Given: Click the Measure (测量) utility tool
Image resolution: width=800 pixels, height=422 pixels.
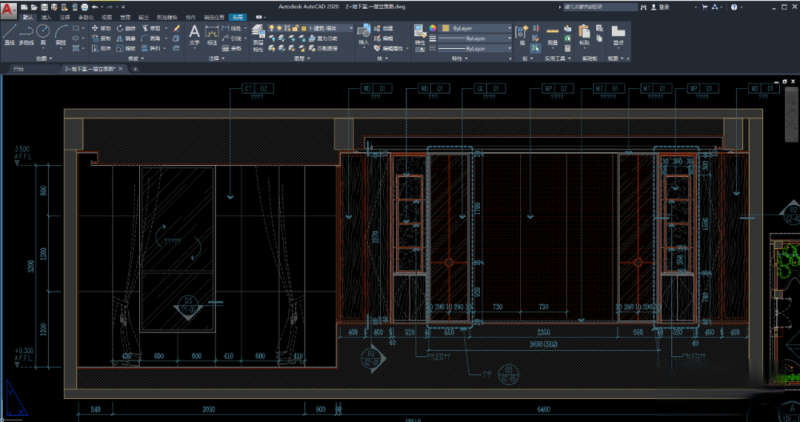Looking at the screenshot, I should point(552,33).
